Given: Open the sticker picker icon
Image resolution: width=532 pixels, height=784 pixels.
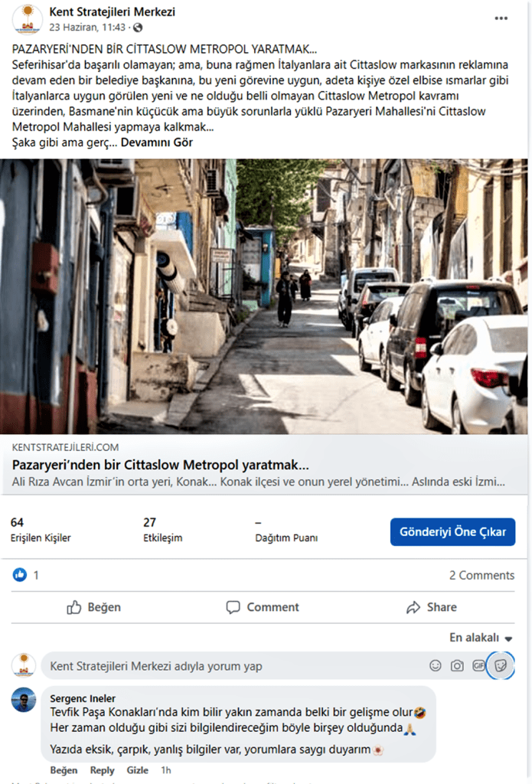Looking at the screenshot, I should [501, 665].
